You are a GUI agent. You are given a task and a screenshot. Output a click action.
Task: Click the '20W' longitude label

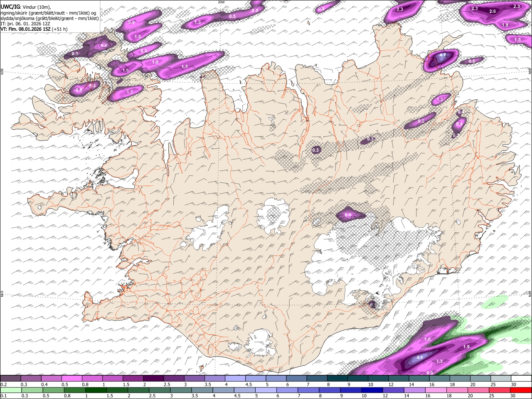[221, 2]
